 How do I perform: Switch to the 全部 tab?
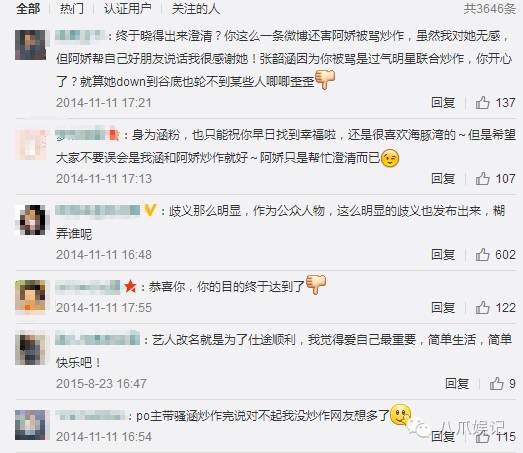(28, 9)
